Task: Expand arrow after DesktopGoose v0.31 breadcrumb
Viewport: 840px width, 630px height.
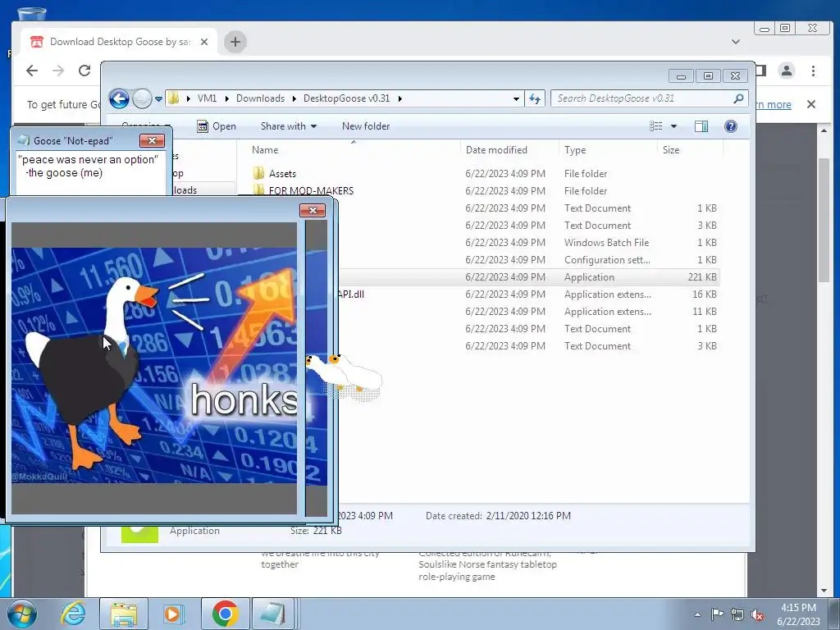Action: (399, 98)
